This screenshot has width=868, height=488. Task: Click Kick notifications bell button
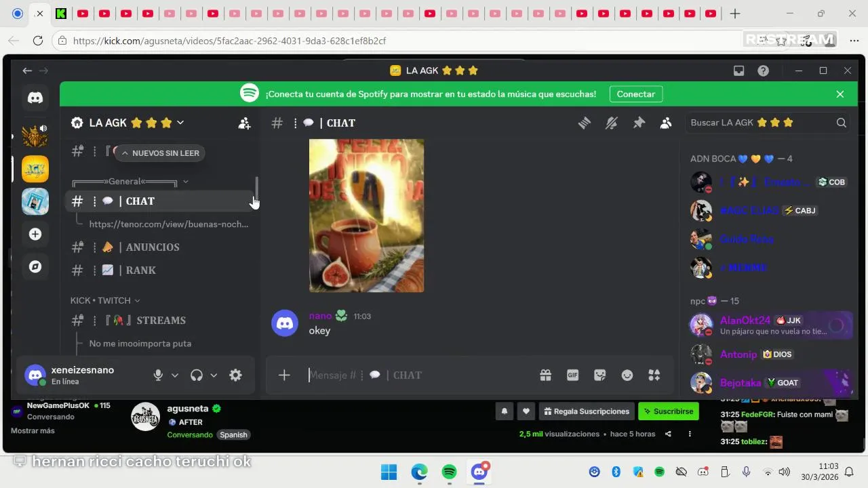point(504,411)
